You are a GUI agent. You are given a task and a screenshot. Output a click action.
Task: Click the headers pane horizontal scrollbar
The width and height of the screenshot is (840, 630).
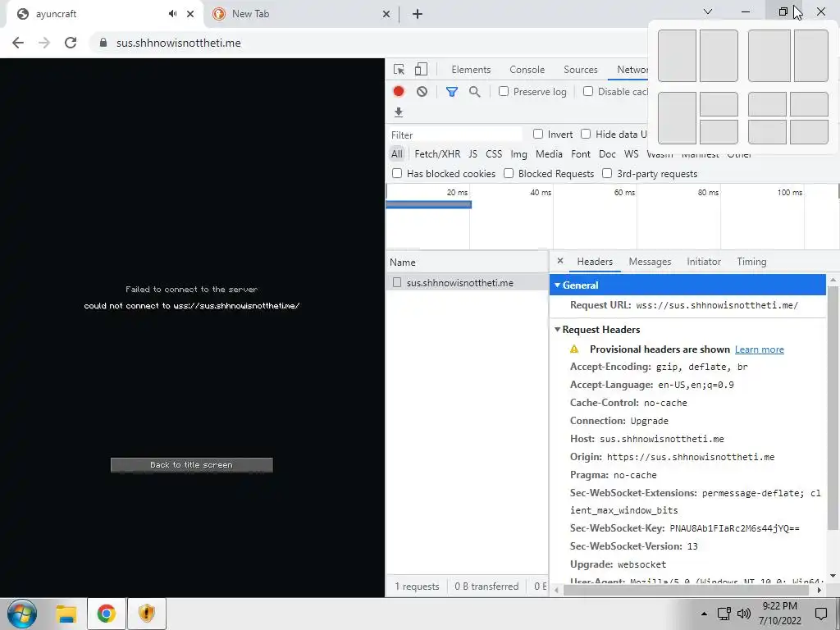[x=686, y=590]
